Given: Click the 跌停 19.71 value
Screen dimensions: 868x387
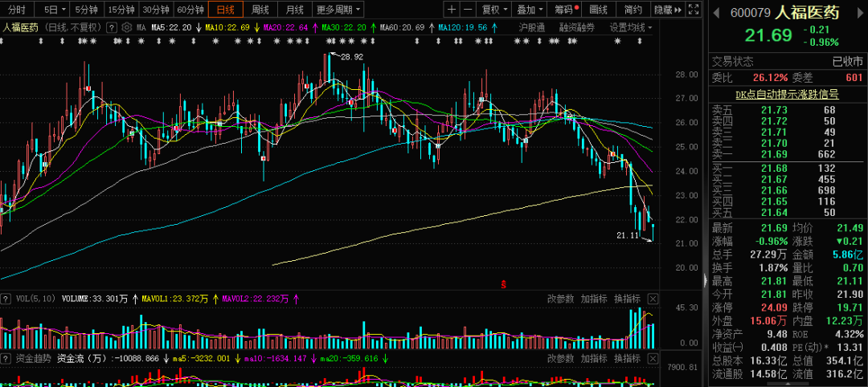Looking at the screenshot, I should tap(850, 307).
